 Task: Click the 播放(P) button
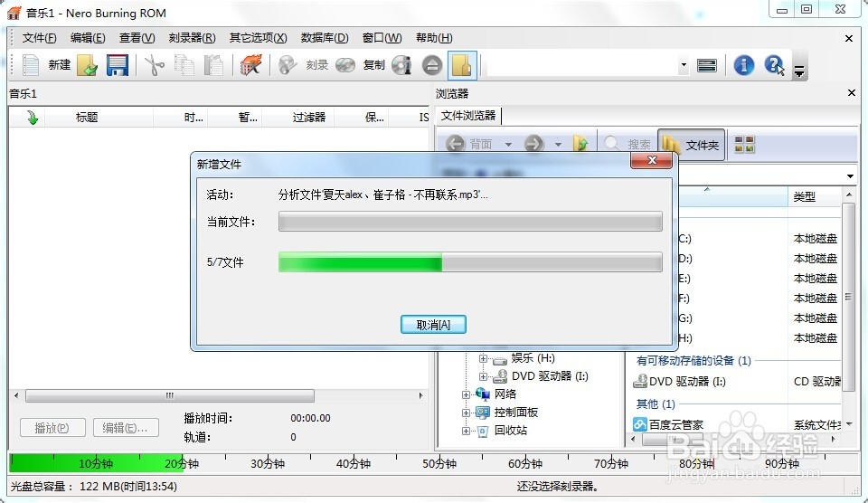click(52, 428)
